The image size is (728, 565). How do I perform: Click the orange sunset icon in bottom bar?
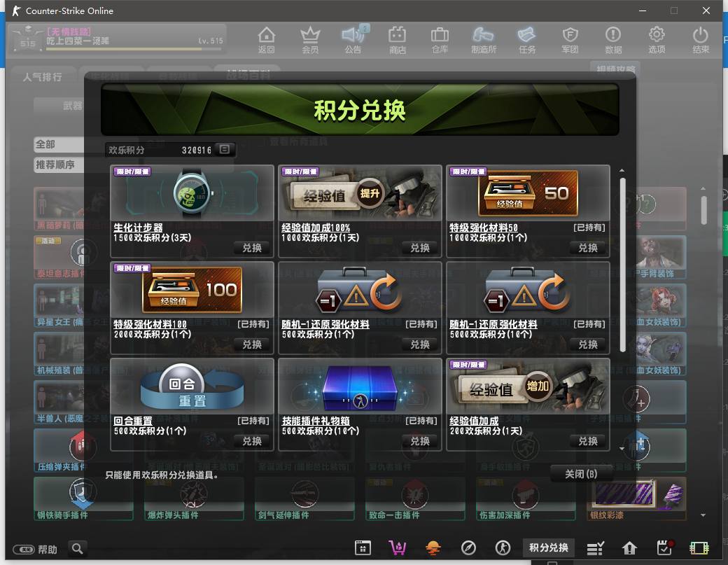coord(433,547)
